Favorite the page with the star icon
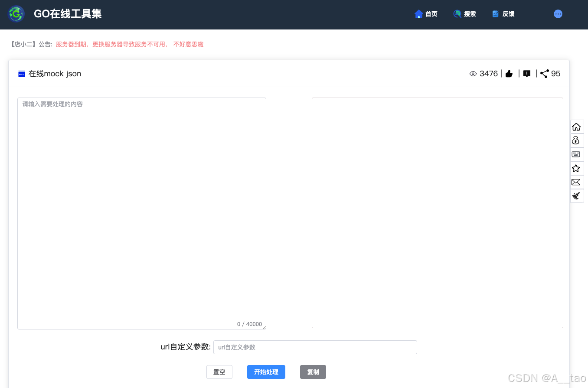This screenshot has width=588, height=388. (576, 168)
